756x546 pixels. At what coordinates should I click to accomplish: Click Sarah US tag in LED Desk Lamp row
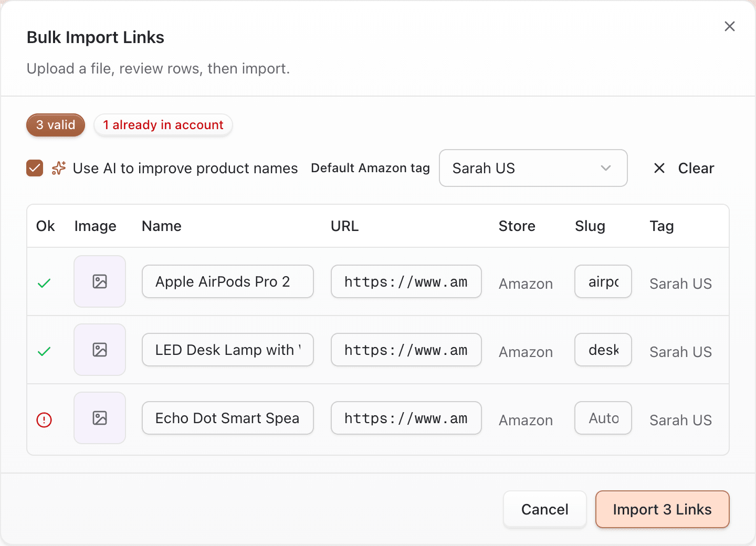point(681,352)
